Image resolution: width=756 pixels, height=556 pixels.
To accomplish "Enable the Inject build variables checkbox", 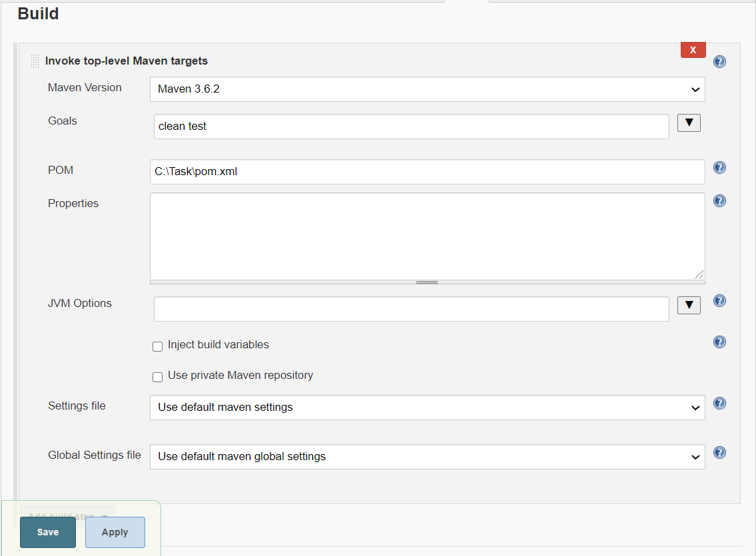I will [x=157, y=346].
